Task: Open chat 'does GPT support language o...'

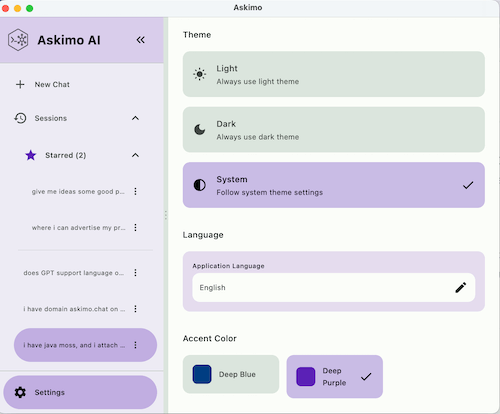Action: point(74,273)
